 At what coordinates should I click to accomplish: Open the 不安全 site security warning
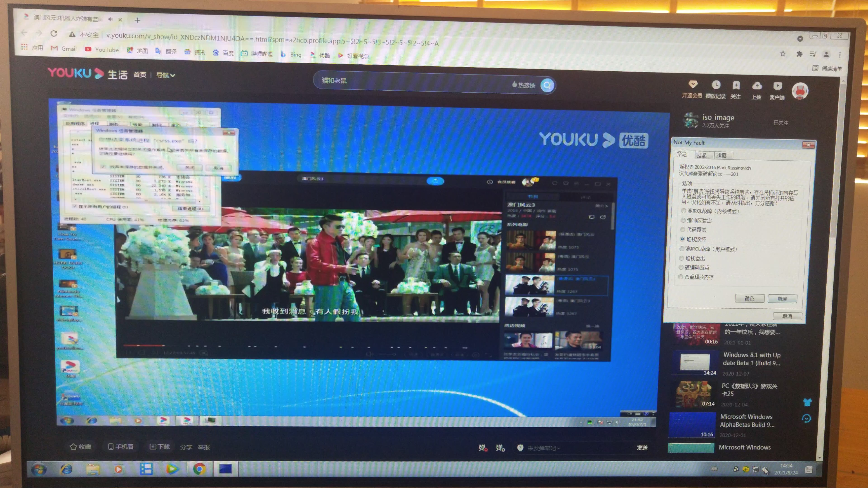[84, 34]
